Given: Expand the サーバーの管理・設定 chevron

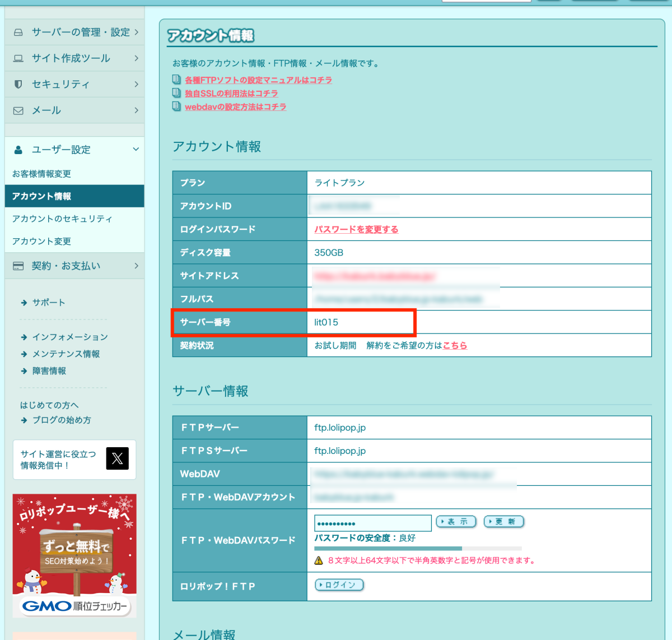Looking at the screenshot, I should 136,33.
